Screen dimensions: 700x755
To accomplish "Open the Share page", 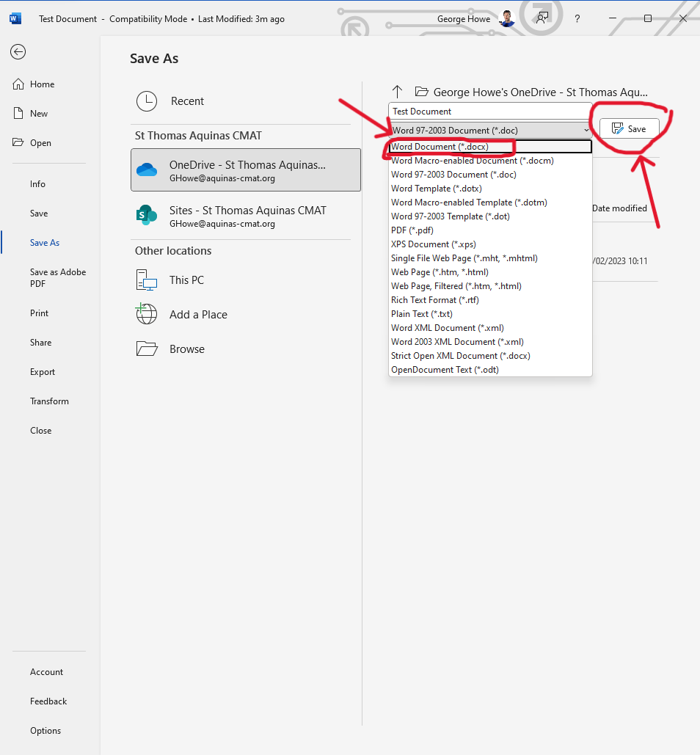I will click(40, 343).
